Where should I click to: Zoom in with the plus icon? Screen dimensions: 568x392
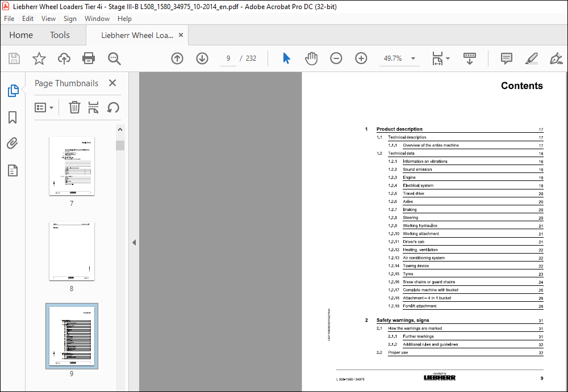point(361,58)
